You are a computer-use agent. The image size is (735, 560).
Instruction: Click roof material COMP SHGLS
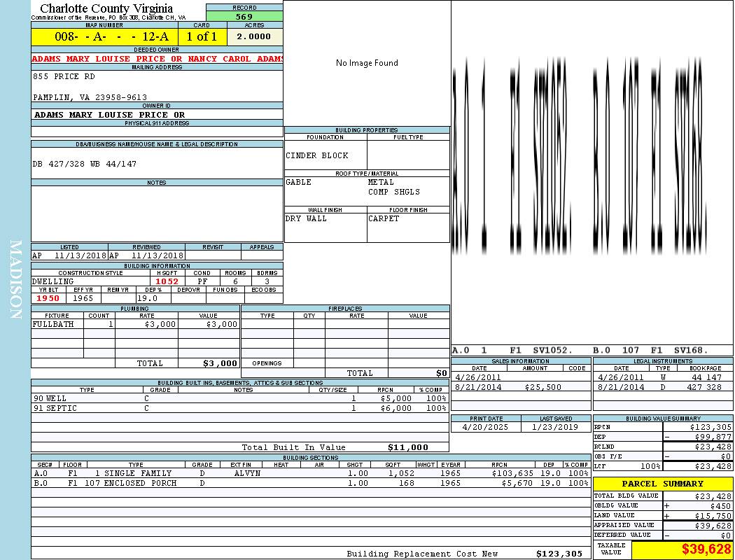pyautogui.click(x=393, y=192)
